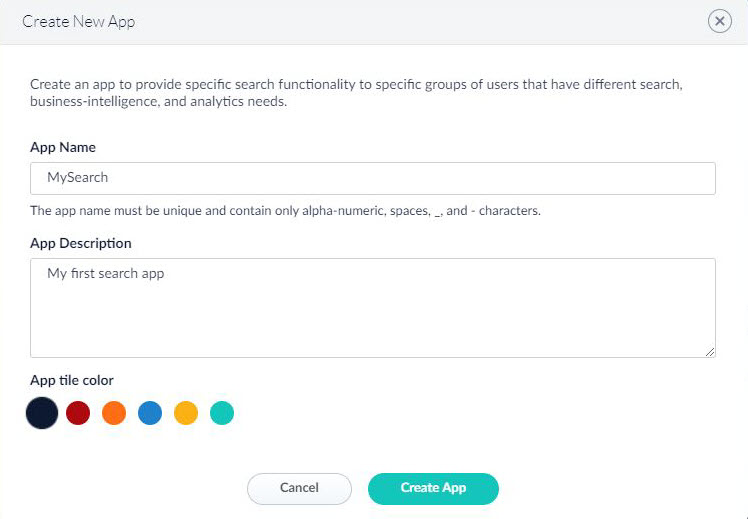
Task: Cancel the app creation
Action: pos(299,488)
